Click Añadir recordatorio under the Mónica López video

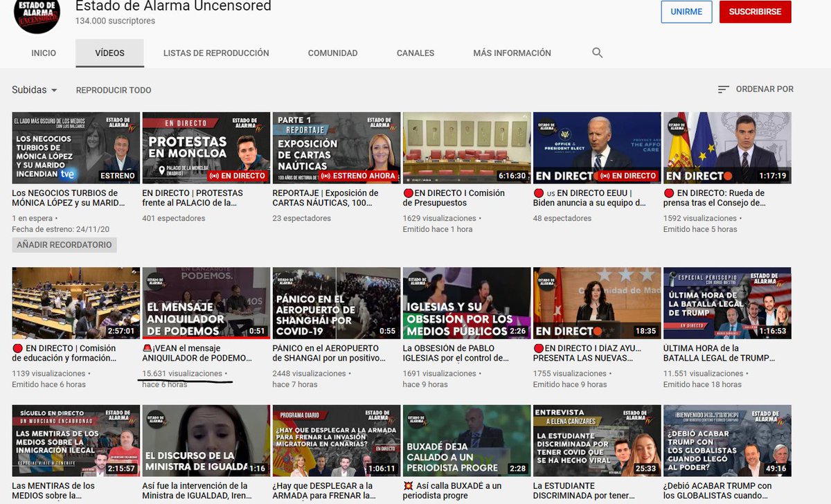pos(64,245)
